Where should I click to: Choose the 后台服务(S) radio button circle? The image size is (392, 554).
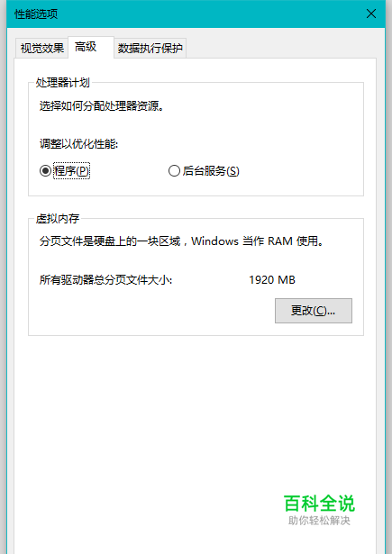click(174, 171)
